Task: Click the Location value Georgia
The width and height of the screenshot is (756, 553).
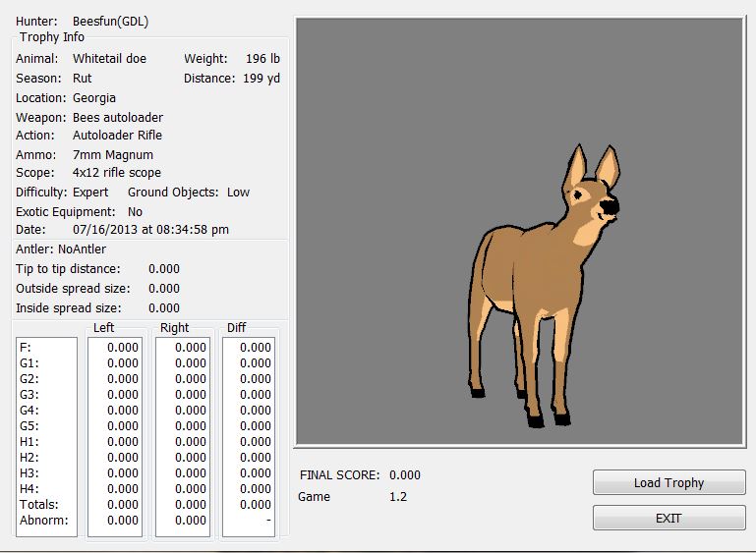Action: click(x=94, y=97)
